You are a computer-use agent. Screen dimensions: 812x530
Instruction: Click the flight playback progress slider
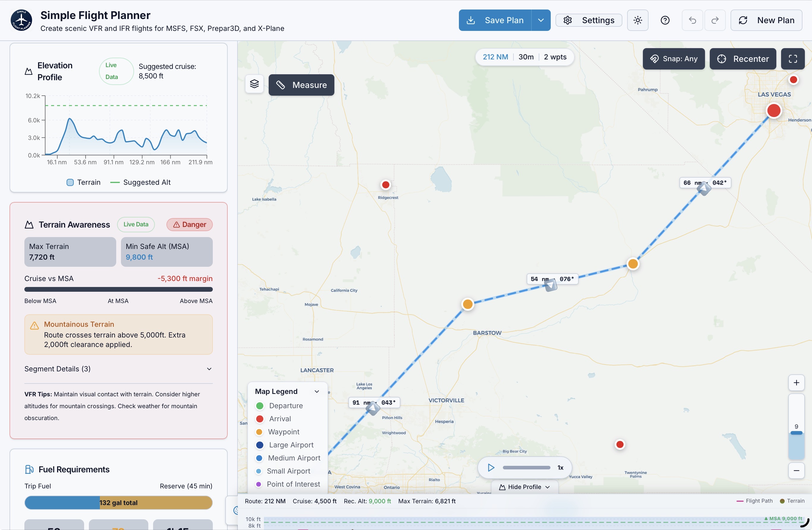tap(526, 468)
